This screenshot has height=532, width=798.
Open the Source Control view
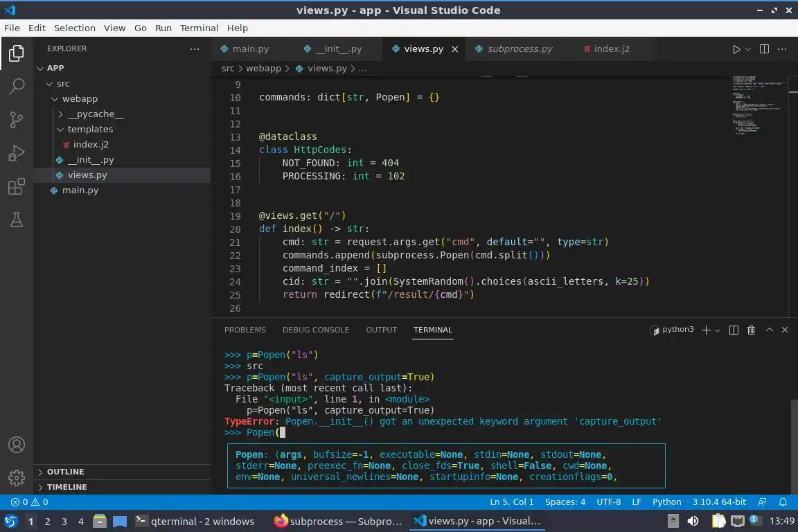pyautogui.click(x=17, y=120)
